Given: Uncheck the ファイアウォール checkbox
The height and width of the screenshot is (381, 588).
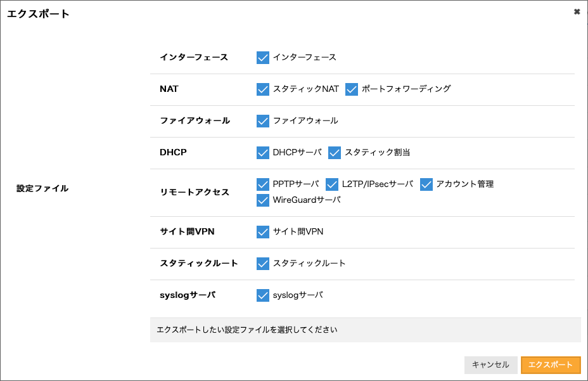Looking at the screenshot, I should point(263,121).
